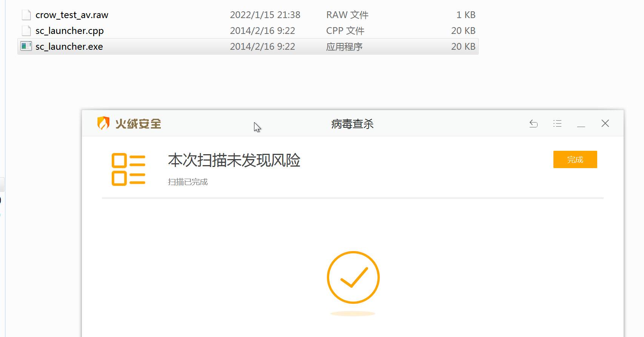Select the file sc_launcher.cpp
644x337 pixels.
pos(69,31)
